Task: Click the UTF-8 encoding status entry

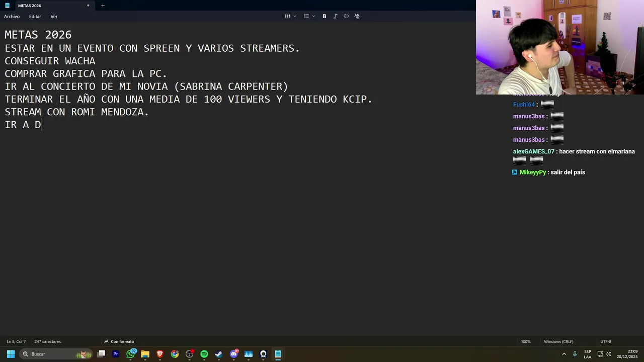Action: pyautogui.click(x=606, y=341)
